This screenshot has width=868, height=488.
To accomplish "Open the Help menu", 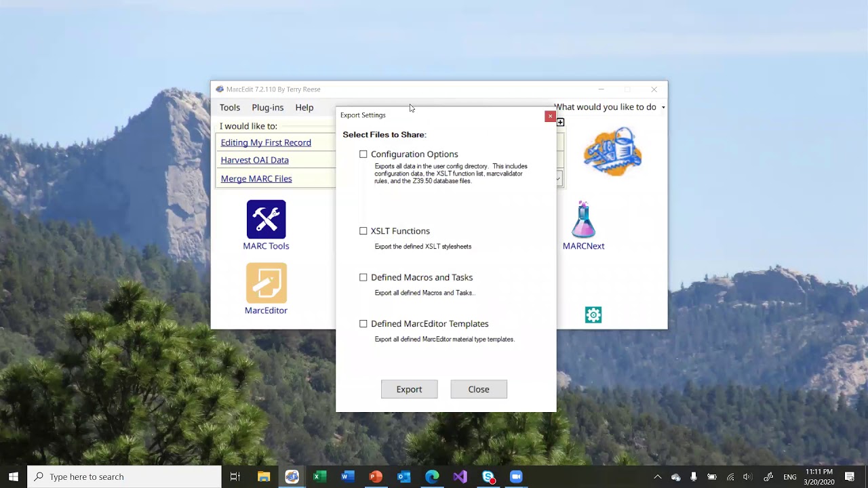I will pyautogui.click(x=304, y=107).
